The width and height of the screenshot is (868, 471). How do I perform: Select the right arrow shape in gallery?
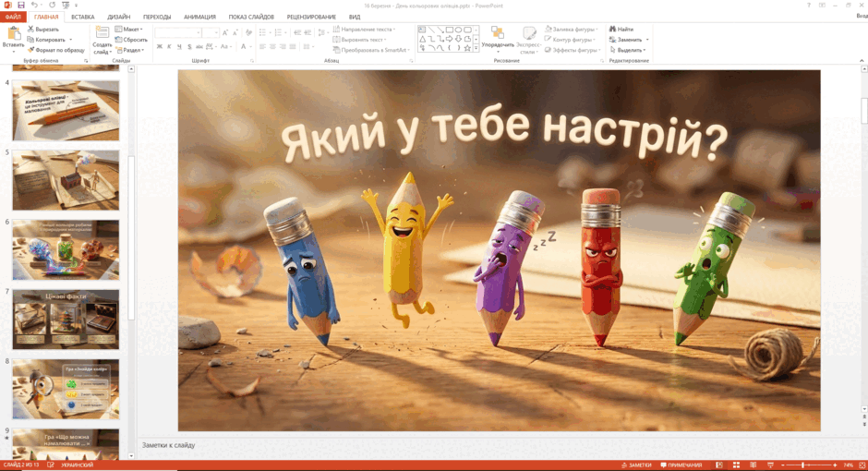click(x=450, y=39)
